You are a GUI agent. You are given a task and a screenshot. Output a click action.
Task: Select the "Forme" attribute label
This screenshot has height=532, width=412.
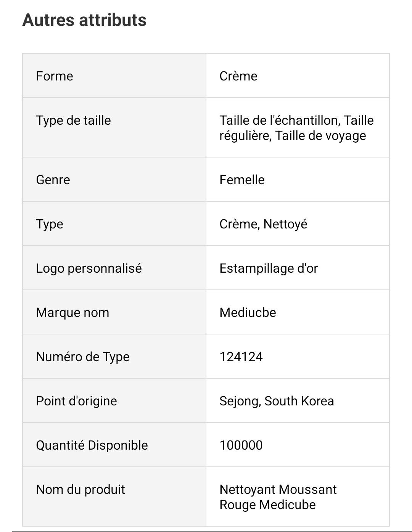(55, 76)
